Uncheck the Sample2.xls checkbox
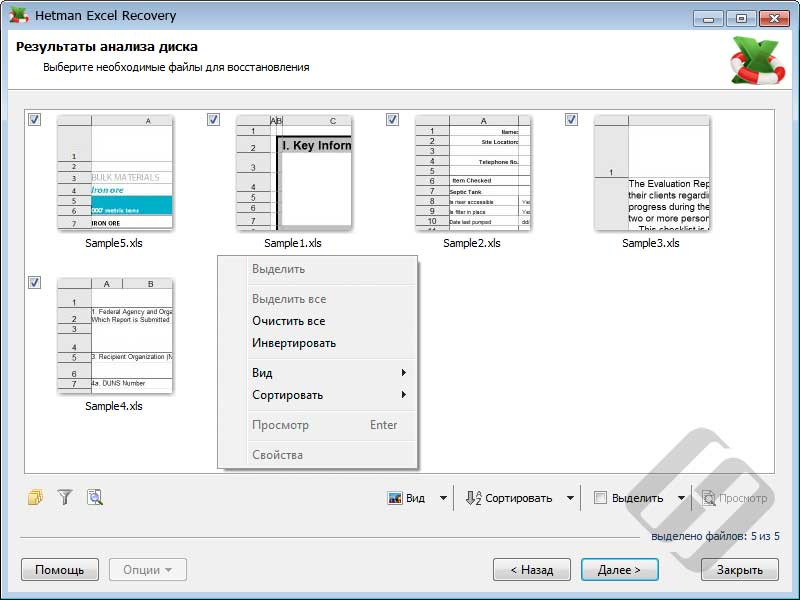Screen dimensions: 800x600 pos(392,119)
